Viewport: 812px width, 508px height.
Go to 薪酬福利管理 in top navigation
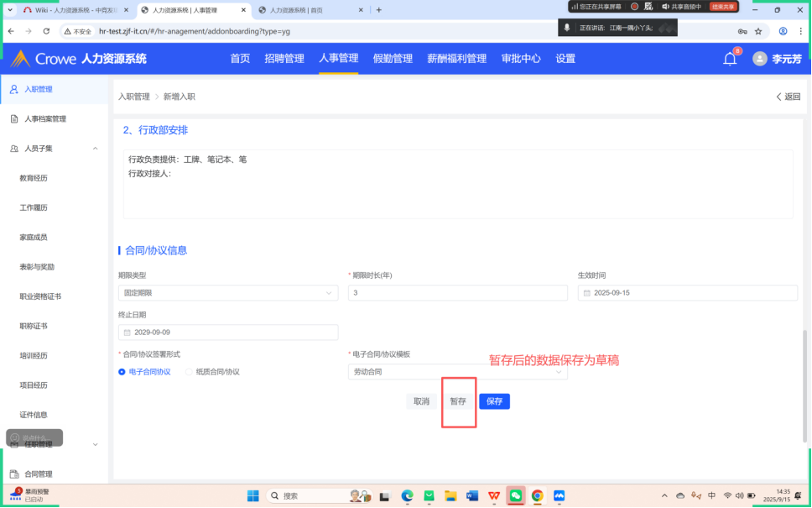tap(456, 59)
